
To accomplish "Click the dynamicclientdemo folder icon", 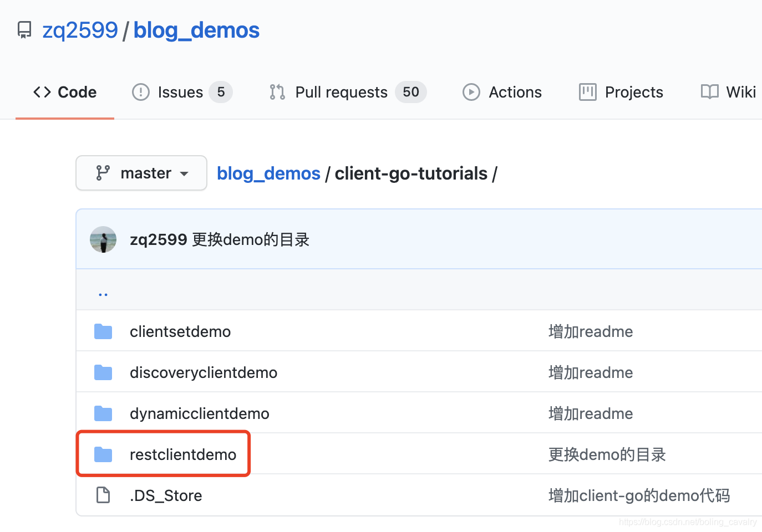I will tap(103, 413).
